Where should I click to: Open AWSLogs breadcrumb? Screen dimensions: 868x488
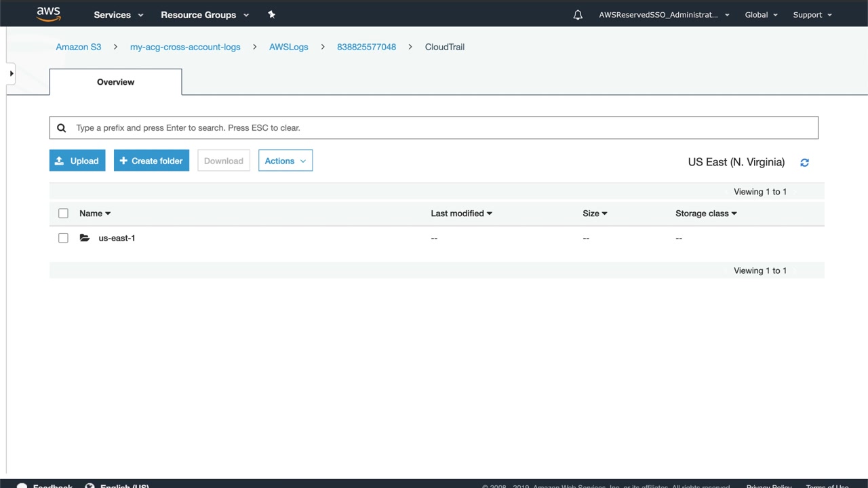pyautogui.click(x=289, y=47)
